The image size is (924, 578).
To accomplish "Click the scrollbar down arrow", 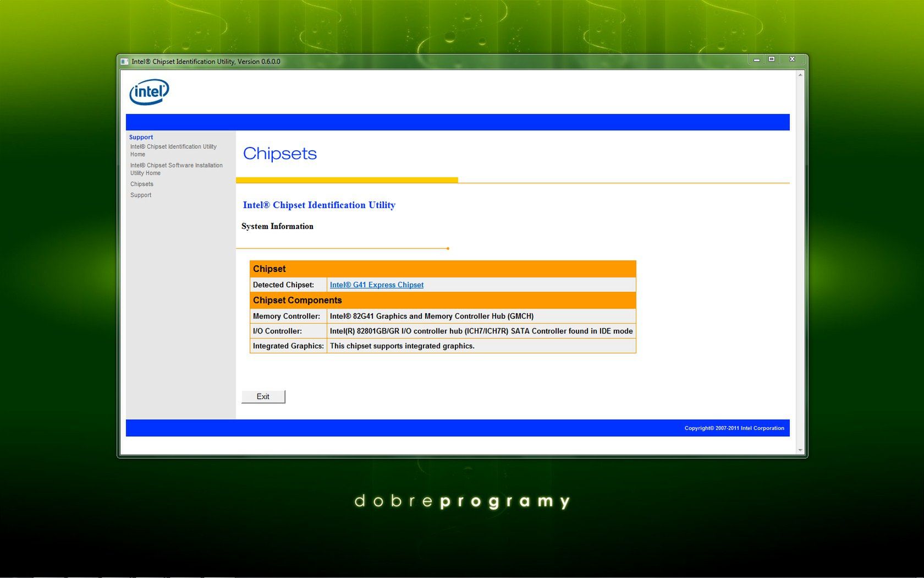I will pos(800,450).
